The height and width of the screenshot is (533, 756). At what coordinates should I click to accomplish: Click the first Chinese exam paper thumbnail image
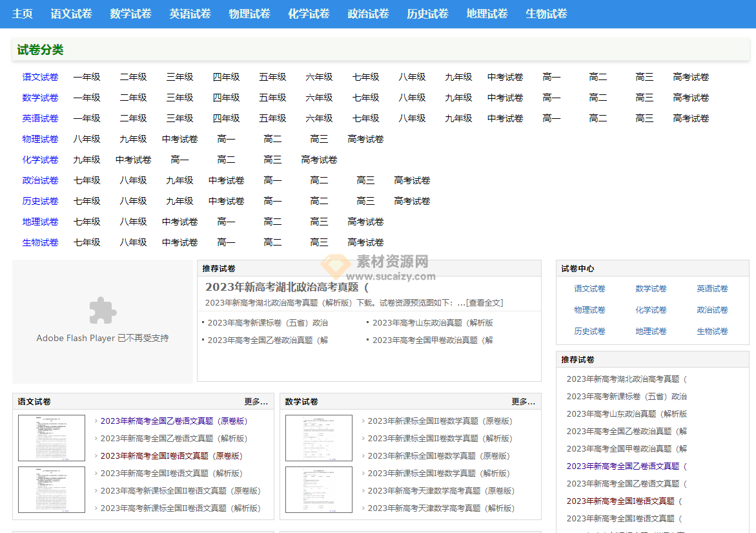51,437
